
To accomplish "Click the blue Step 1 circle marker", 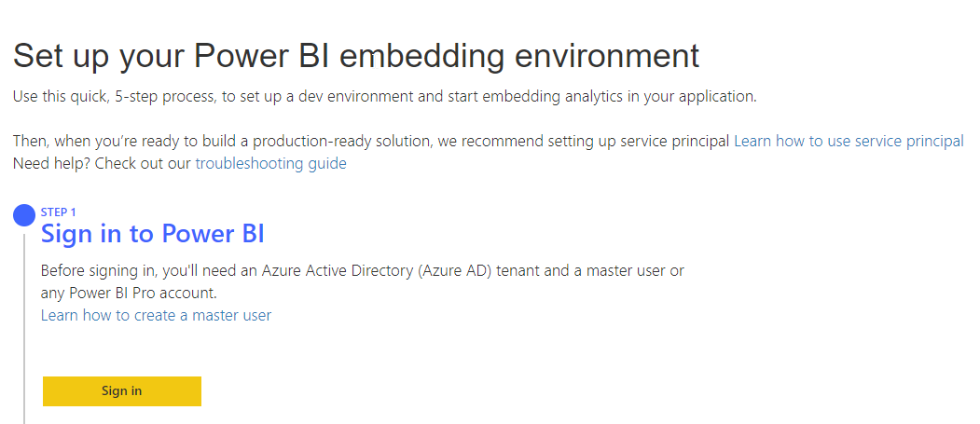I will 24,216.
